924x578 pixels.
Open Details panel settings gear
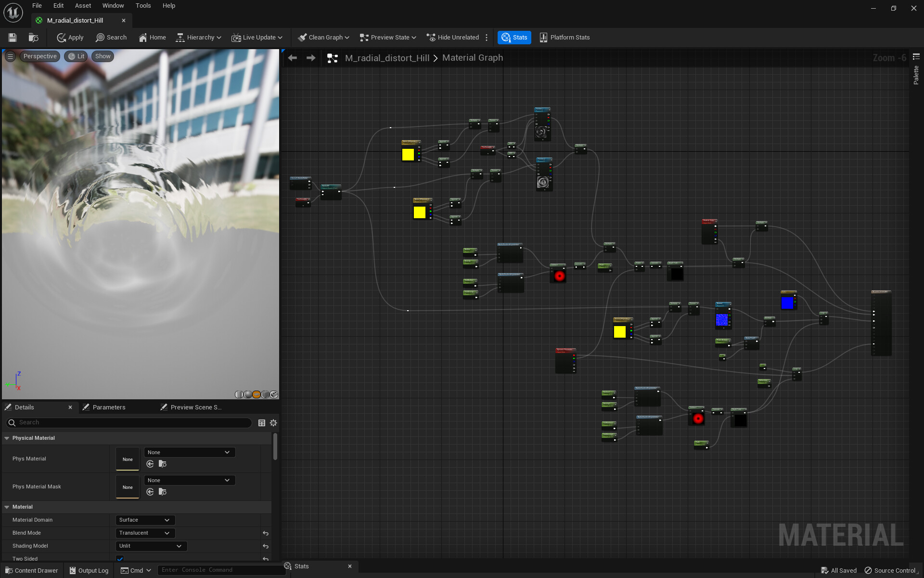point(273,423)
